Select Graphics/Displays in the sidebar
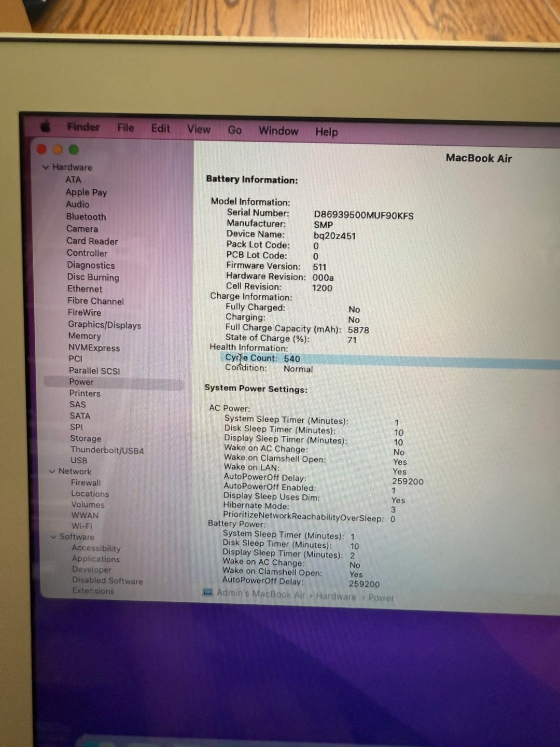 [x=105, y=325]
